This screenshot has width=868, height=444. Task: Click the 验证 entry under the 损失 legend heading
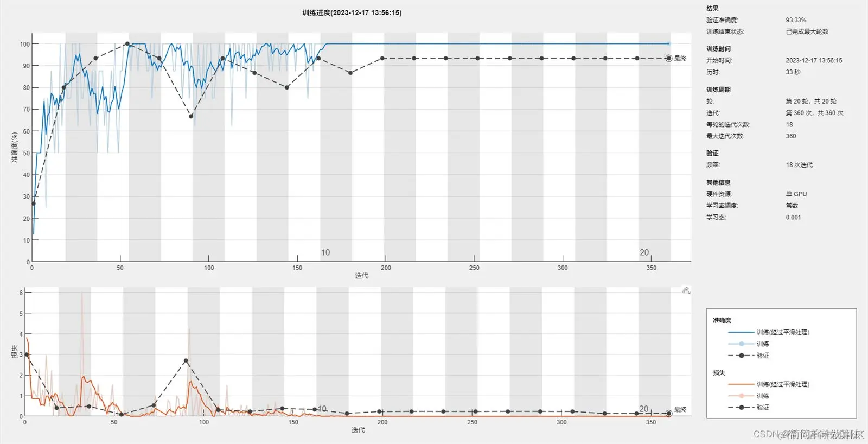click(x=749, y=408)
